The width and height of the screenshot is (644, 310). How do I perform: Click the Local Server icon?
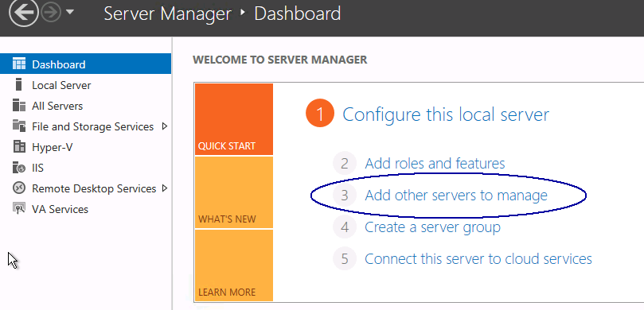[x=18, y=84]
